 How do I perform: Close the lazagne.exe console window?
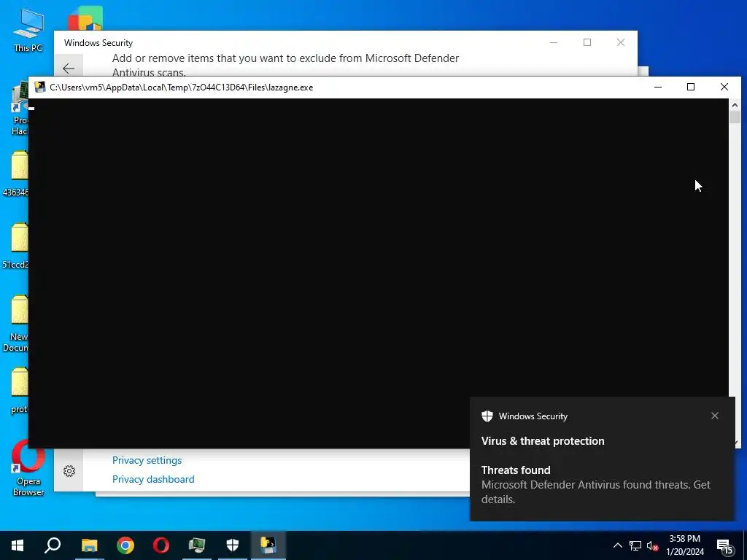(x=724, y=87)
